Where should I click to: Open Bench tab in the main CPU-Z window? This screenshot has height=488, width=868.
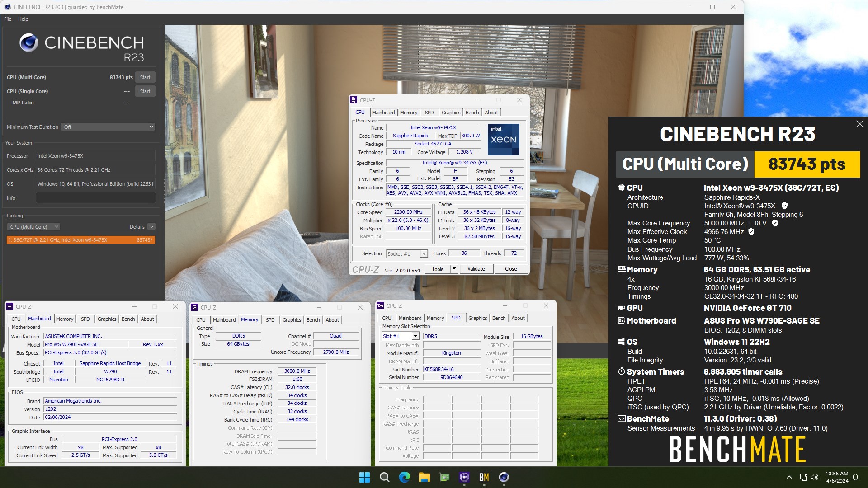(x=472, y=113)
